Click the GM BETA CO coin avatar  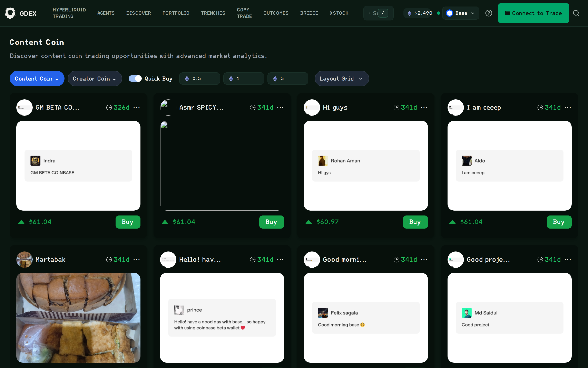[x=24, y=107]
